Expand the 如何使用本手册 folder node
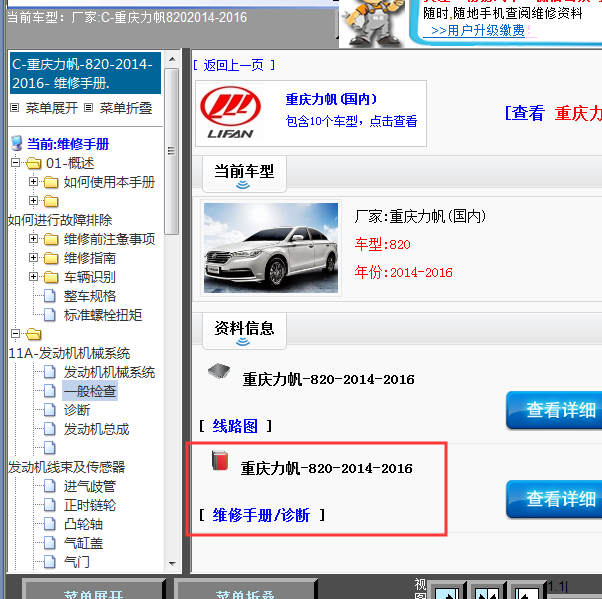Screen dimensions: 602x599 click(33, 182)
